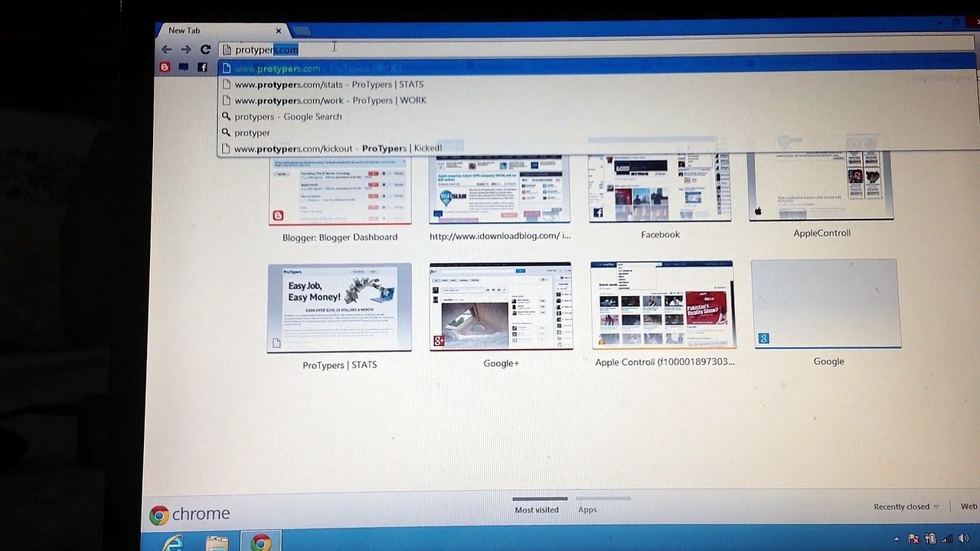Choose the www.protypers.com/kickout suggestion

tap(597, 148)
